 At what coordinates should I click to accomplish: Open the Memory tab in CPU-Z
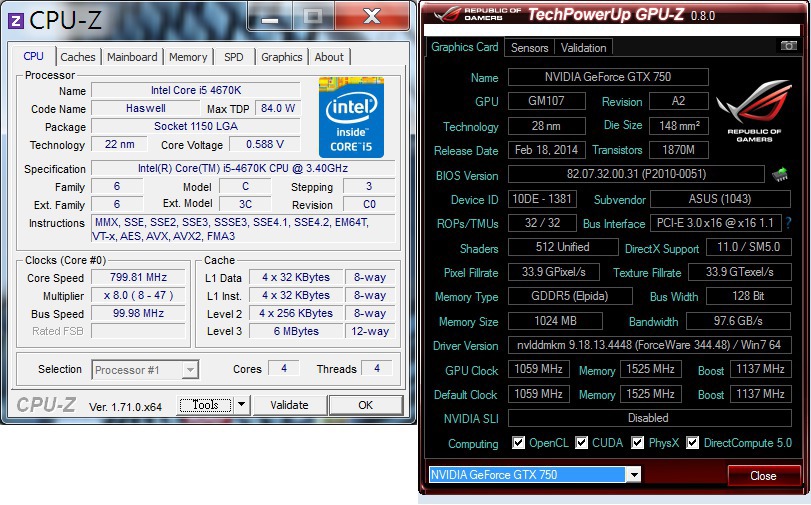(x=188, y=57)
